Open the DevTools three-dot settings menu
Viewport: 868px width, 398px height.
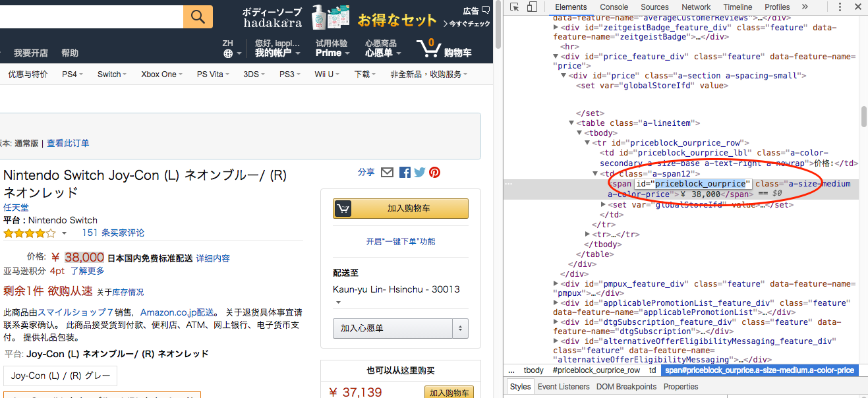pyautogui.click(x=840, y=7)
